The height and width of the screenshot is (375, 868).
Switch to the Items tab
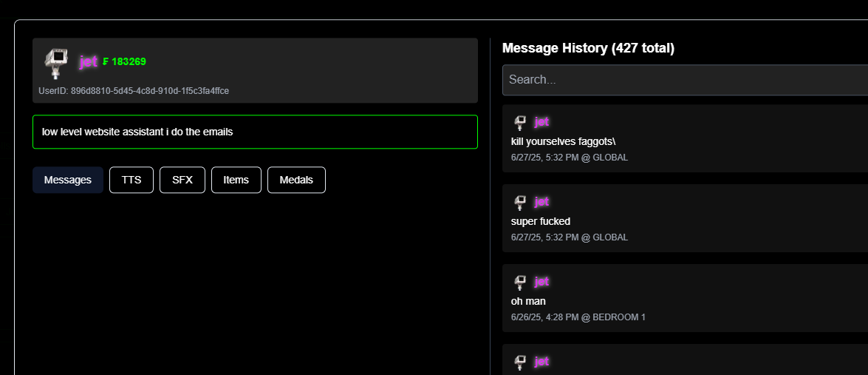pos(236,180)
